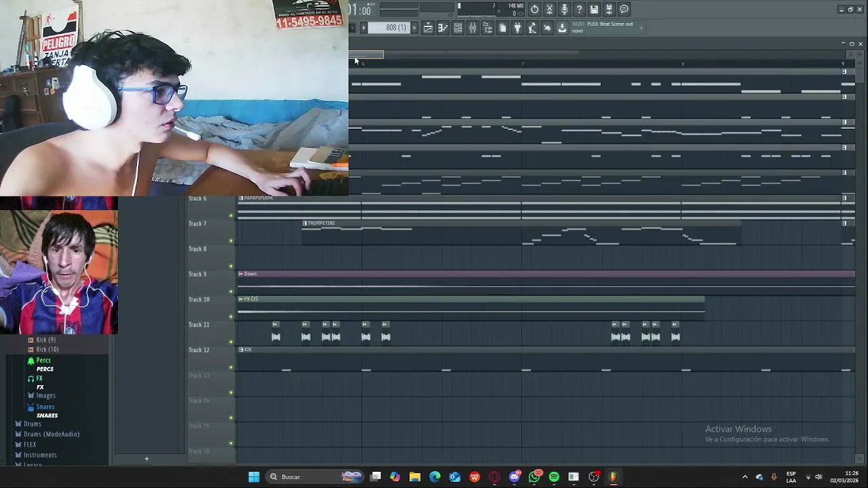Screen dimensions: 868x488
Task: Click the arrow icon next to download icon
Action: pyautogui.click(x=547, y=28)
